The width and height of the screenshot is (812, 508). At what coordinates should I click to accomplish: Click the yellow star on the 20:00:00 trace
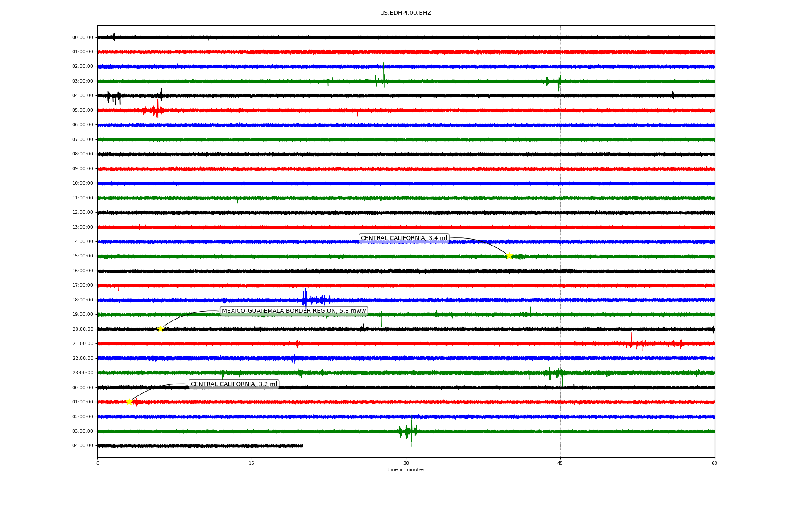click(160, 329)
